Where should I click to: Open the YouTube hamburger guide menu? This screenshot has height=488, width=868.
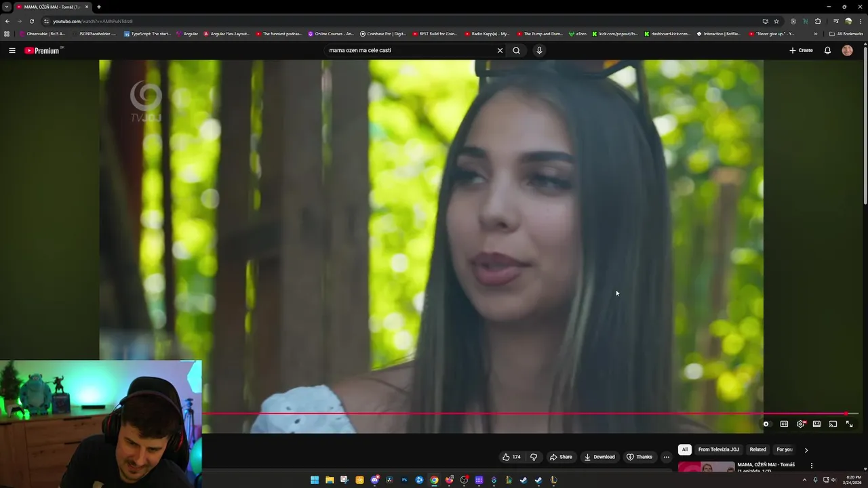click(12, 50)
